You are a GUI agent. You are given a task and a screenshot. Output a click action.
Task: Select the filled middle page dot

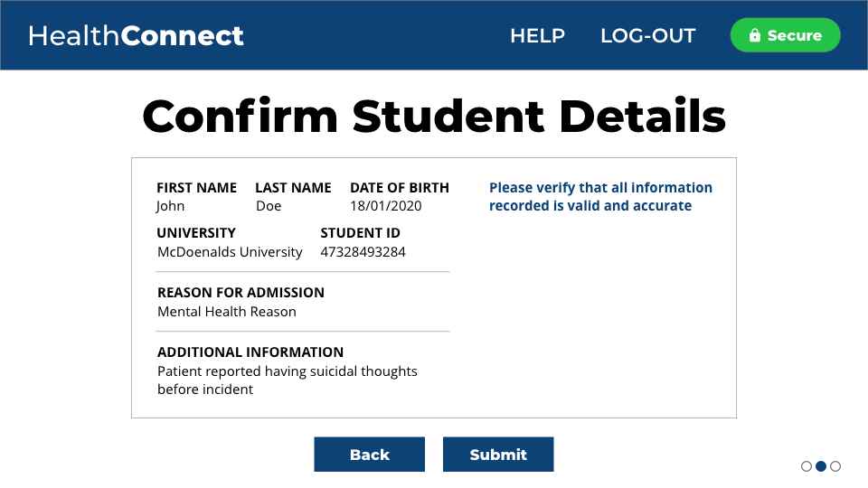coord(821,466)
